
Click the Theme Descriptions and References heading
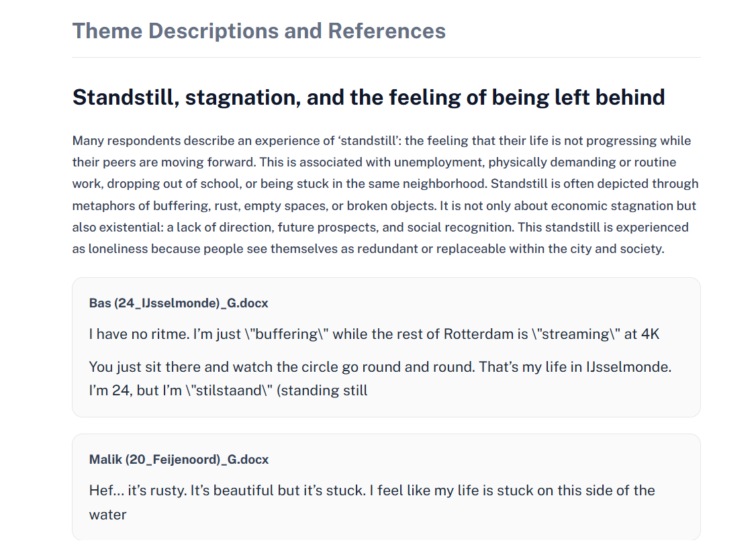coord(259,31)
